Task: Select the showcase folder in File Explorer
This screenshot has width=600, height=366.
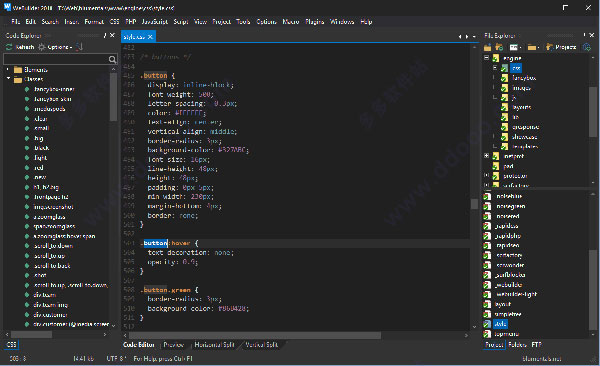Action: click(525, 137)
